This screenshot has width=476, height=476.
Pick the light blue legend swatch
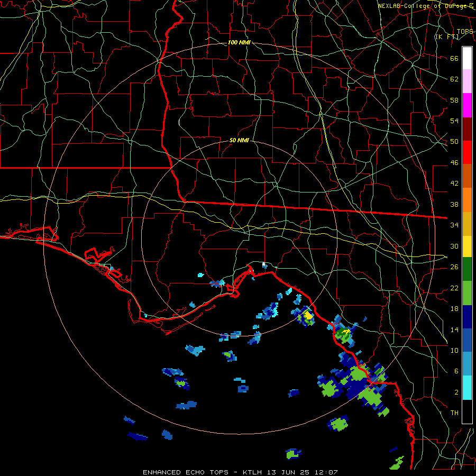tap(467, 364)
